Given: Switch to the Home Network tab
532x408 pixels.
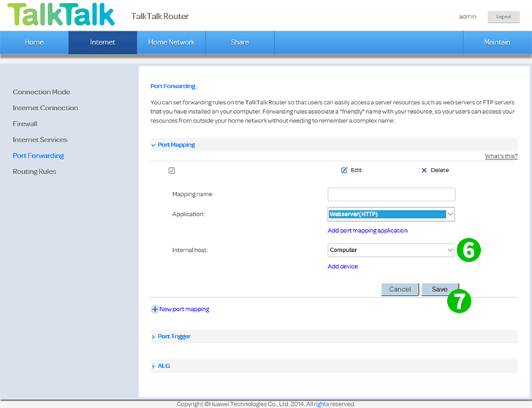Looking at the screenshot, I should (x=171, y=42).
